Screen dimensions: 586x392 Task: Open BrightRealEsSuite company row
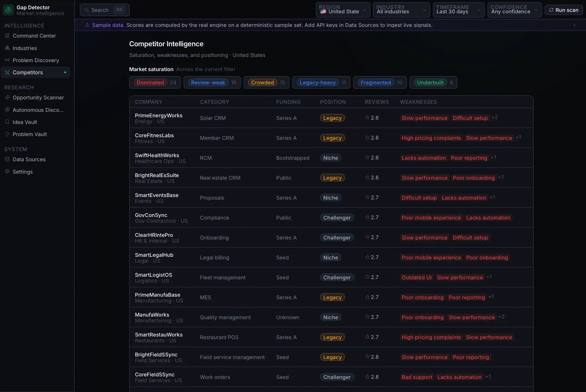pyautogui.click(x=331, y=178)
